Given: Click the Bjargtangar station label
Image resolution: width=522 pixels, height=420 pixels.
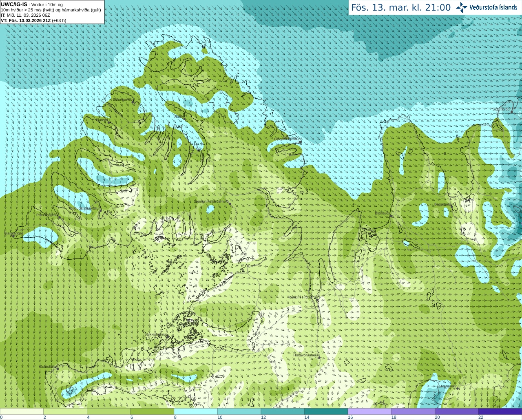Looking at the screenshot, I should click(13, 233).
